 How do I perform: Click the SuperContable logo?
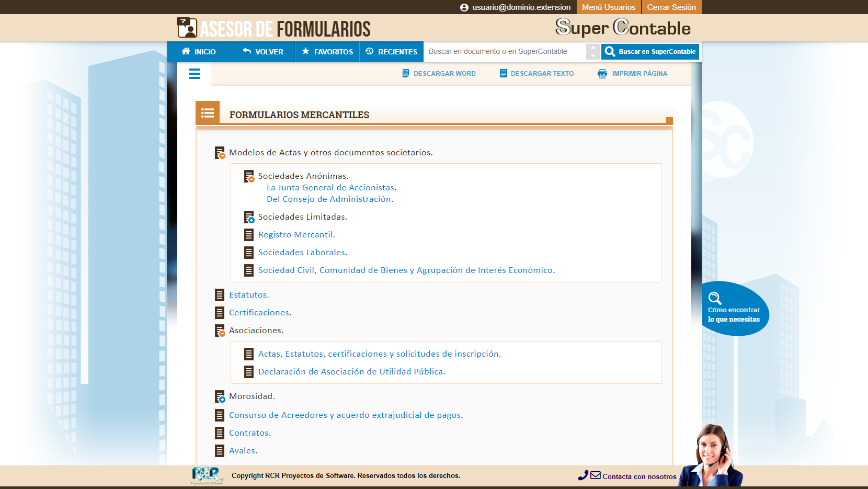pos(623,27)
